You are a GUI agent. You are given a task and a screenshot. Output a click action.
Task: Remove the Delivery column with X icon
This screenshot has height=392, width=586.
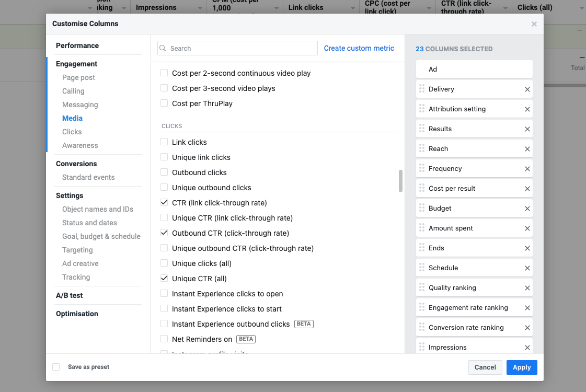[527, 89]
